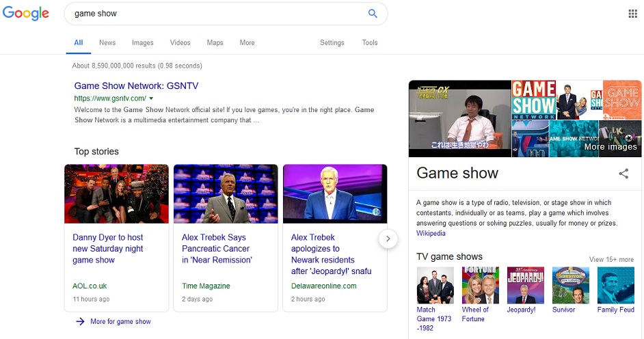Open Danny Dyer to host story

click(108, 249)
